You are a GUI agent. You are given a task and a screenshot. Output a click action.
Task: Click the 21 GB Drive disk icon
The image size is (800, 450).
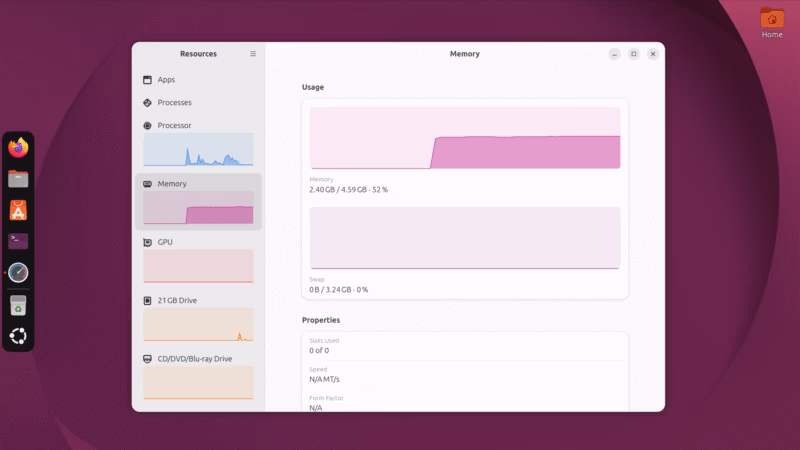pos(147,301)
